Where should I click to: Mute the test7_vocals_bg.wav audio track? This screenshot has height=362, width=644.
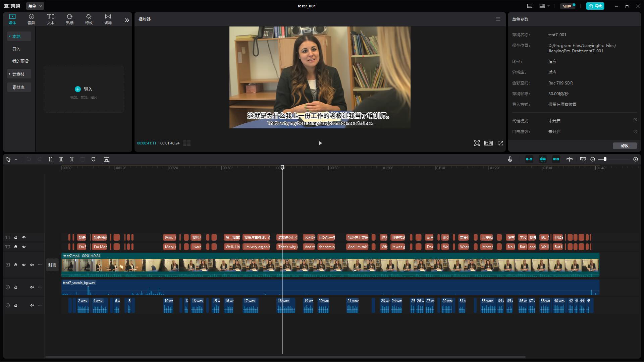[x=32, y=287]
